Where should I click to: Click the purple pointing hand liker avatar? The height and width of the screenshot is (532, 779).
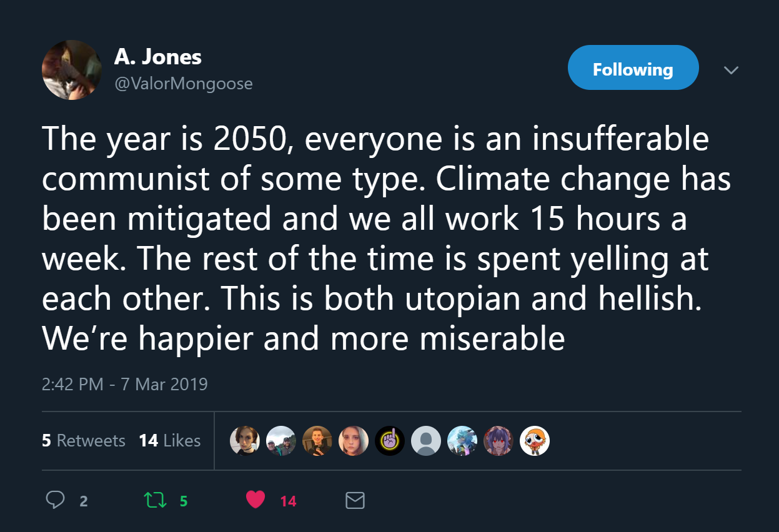[389, 441]
